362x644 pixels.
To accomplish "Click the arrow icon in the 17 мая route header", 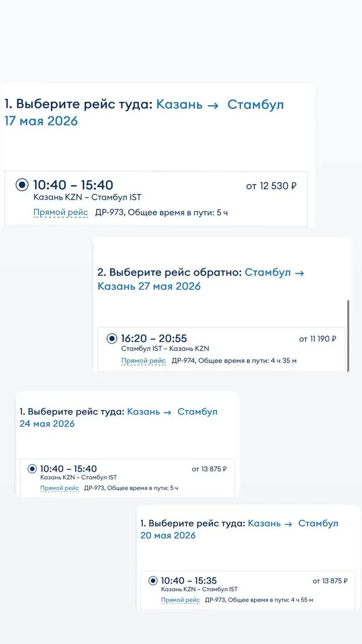I will pyautogui.click(x=213, y=105).
